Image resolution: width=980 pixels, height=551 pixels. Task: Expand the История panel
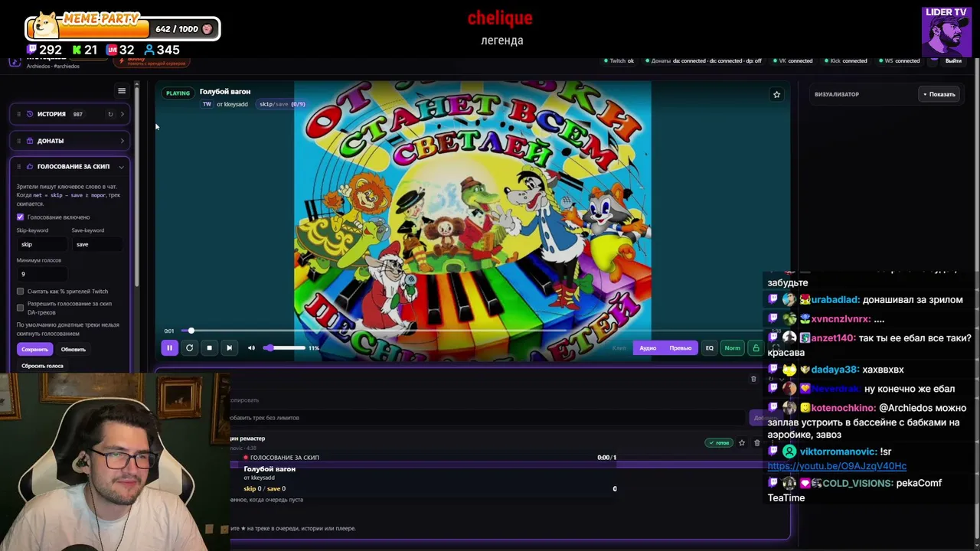click(x=122, y=114)
